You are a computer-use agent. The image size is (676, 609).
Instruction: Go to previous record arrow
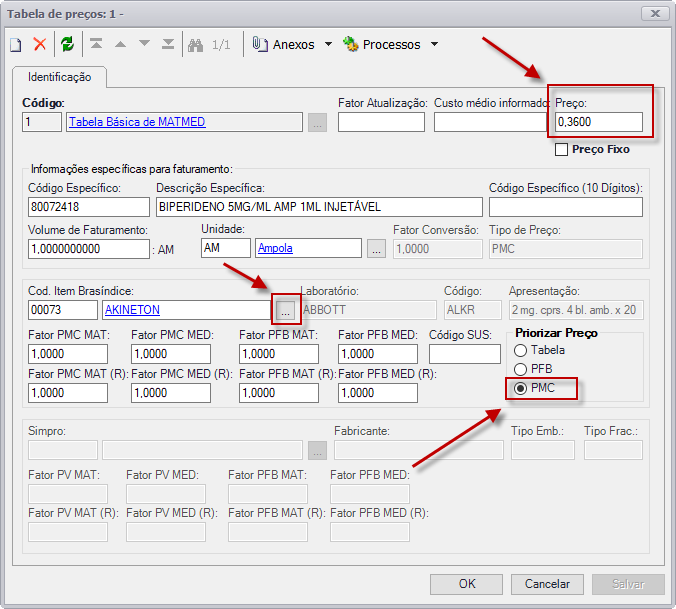point(120,44)
